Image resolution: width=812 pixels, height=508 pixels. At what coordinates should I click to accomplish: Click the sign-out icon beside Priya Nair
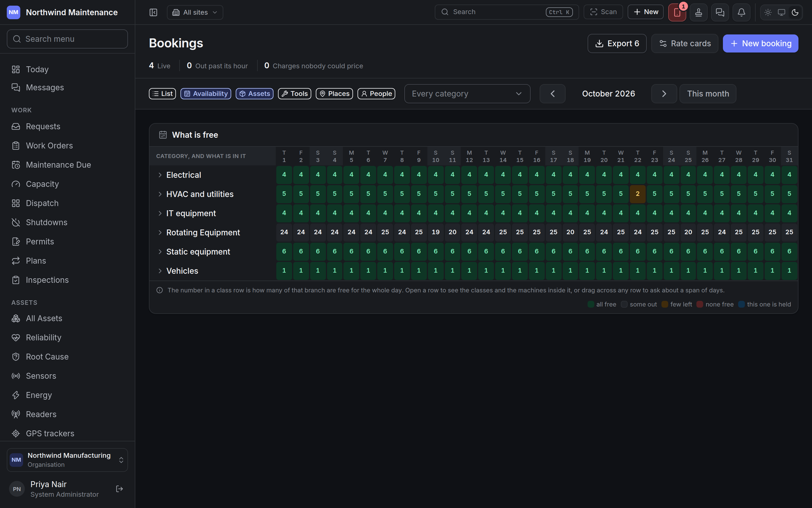120,489
